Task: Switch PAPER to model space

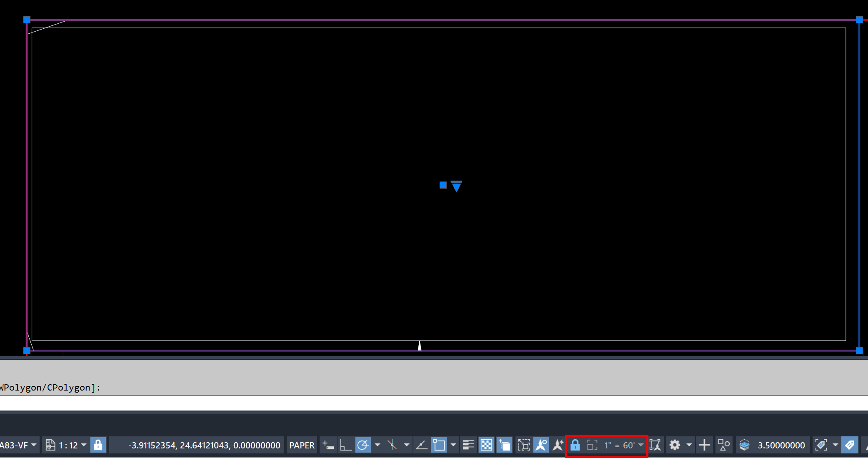Action: (x=302, y=445)
